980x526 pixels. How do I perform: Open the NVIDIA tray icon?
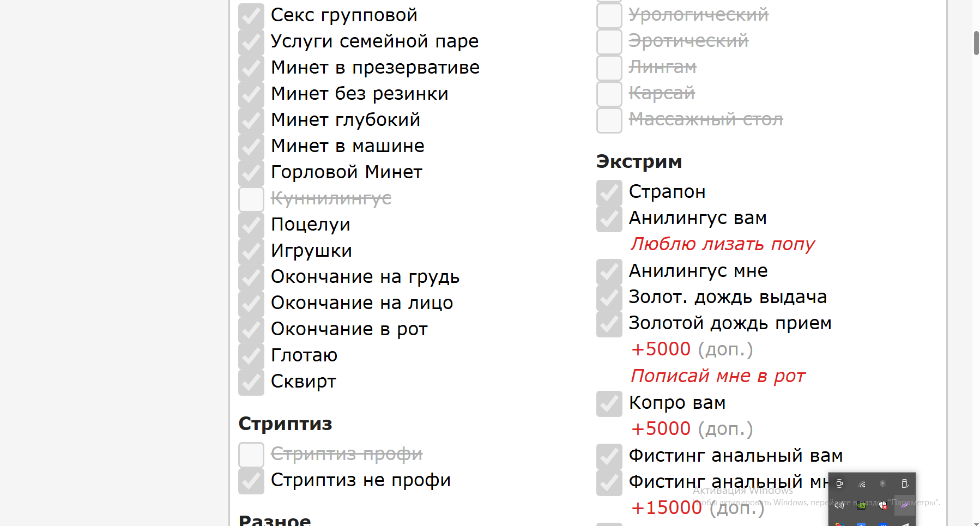point(861,505)
